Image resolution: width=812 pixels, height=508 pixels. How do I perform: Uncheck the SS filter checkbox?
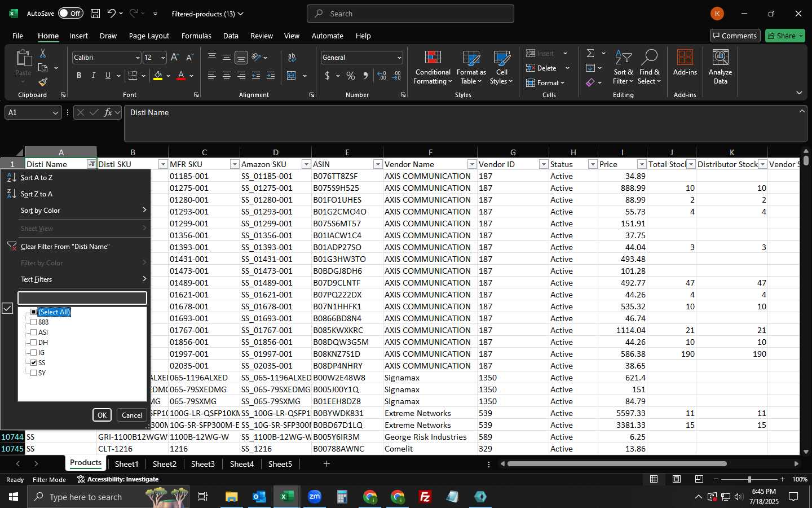point(34,363)
